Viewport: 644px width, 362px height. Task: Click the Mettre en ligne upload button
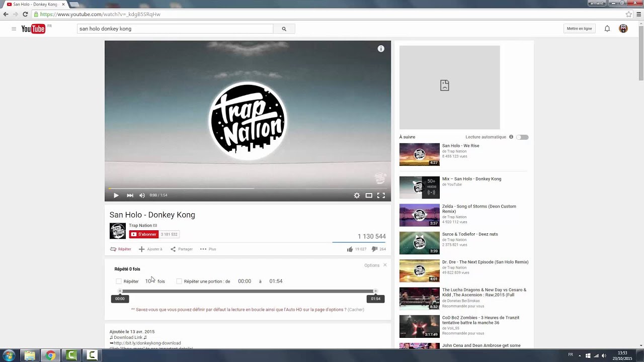[x=579, y=29]
